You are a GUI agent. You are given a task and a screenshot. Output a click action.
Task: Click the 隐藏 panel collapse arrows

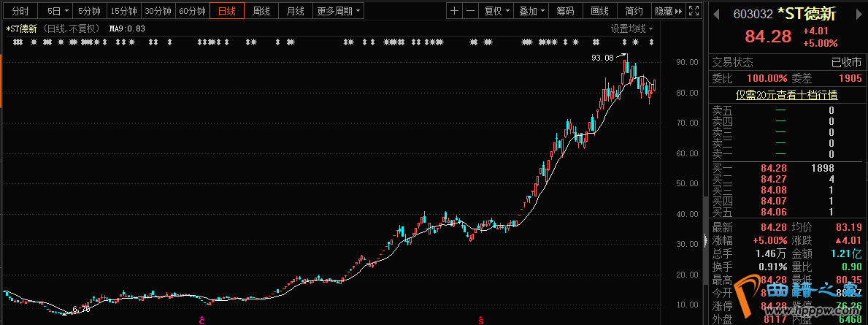click(669, 11)
